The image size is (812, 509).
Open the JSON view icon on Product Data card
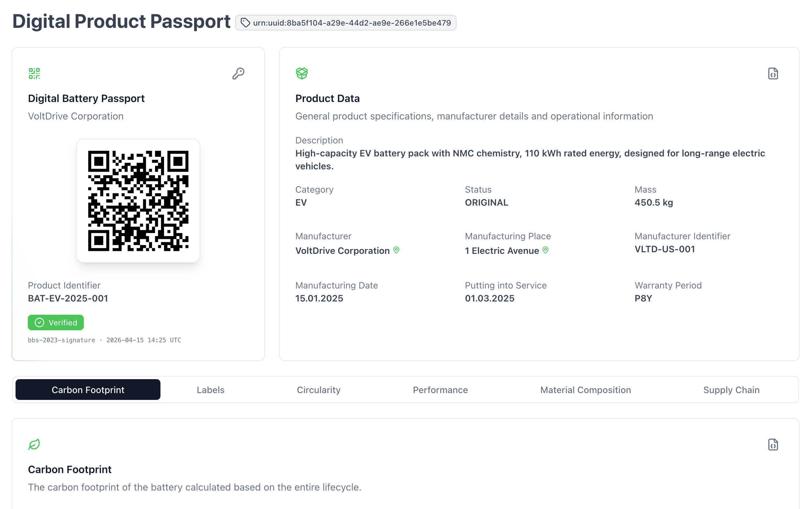coord(773,74)
